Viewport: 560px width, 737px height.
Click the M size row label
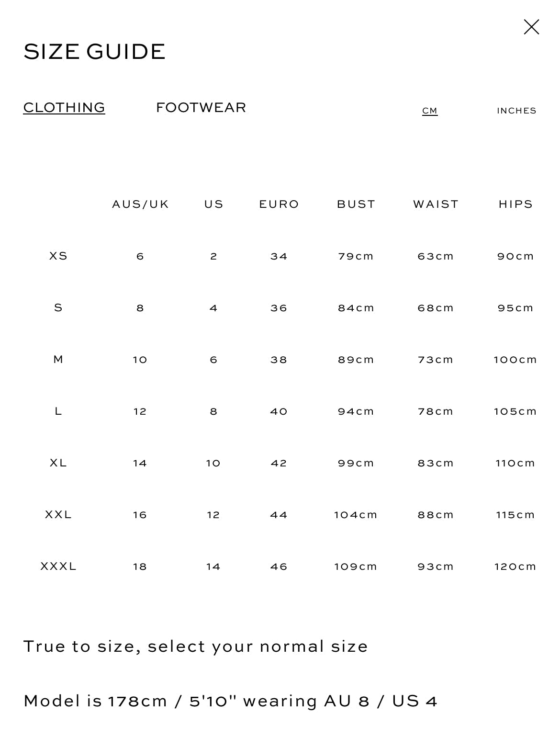click(x=58, y=360)
